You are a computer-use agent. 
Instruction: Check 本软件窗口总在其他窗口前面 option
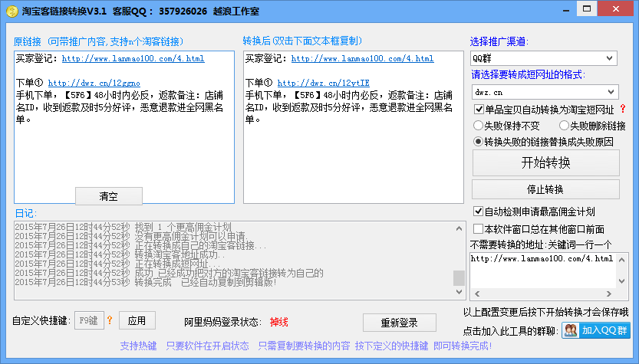click(479, 228)
